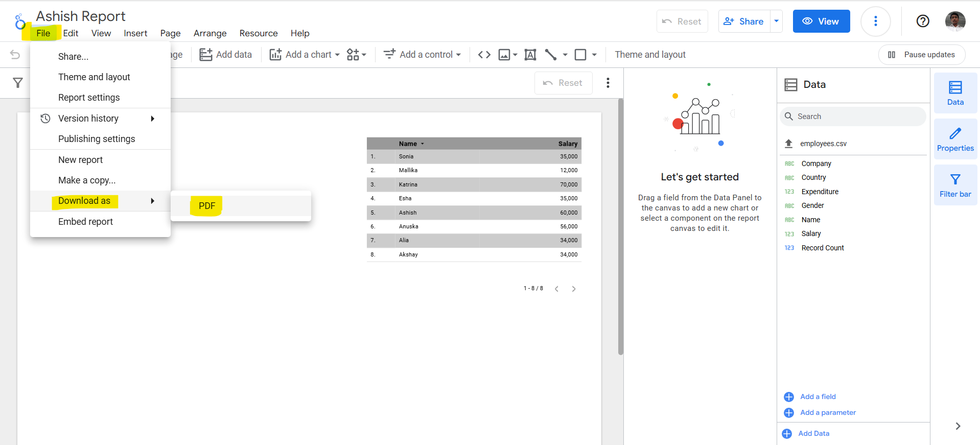This screenshot has width=980, height=445.
Task: Click the URL embed code icon
Action: click(x=484, y=55)
